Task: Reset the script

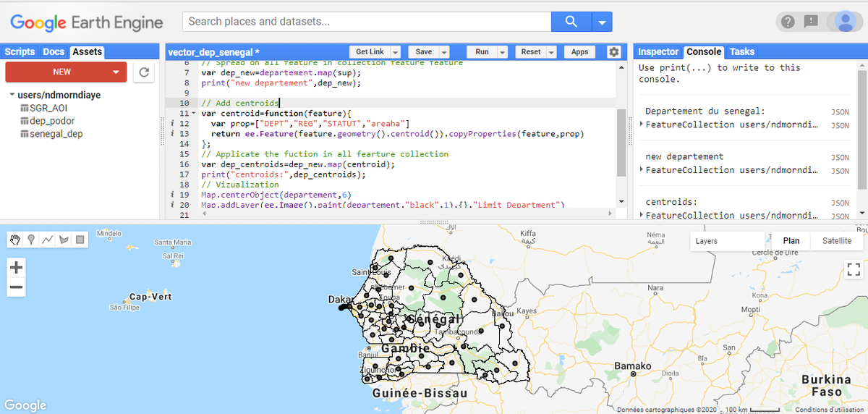Action: (531, 52)
